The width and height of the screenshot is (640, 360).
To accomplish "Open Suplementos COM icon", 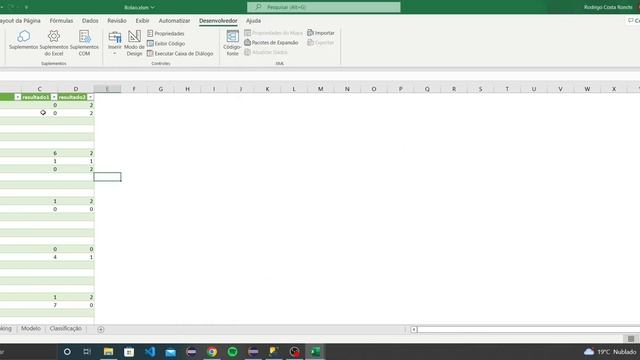I will click(x=84, y=42).
